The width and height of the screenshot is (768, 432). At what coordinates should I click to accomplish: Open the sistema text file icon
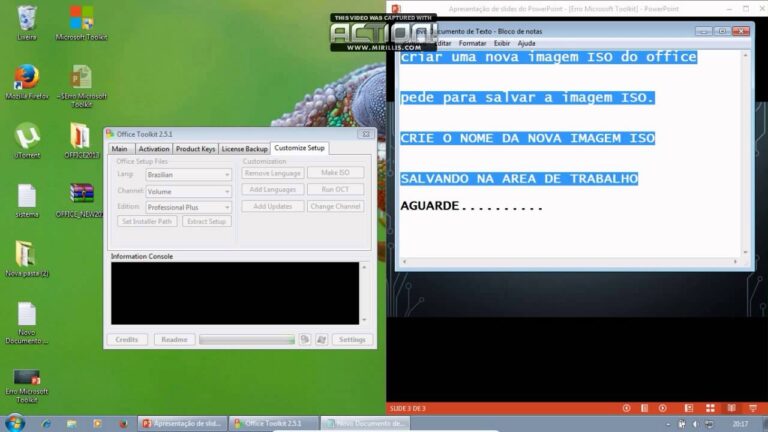[x=27, y=200]
